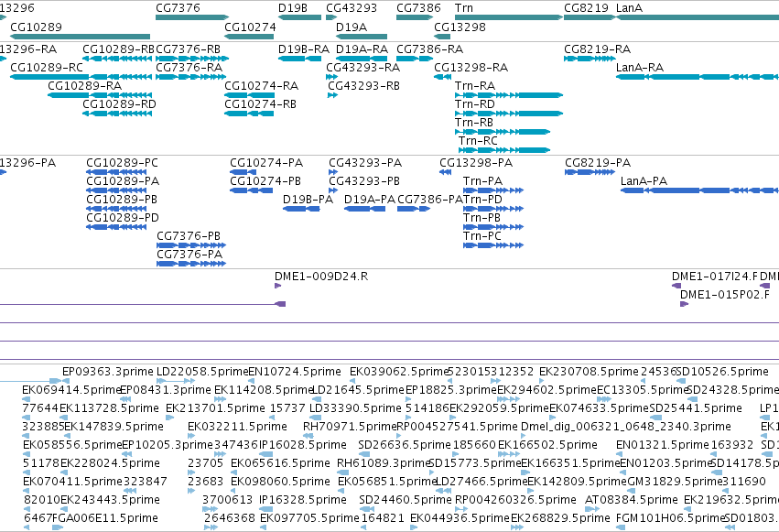The width and height of the screenshot is (779, 532).
Task: Select the D19A-PA protein glyph
Action: pos(364,209)
